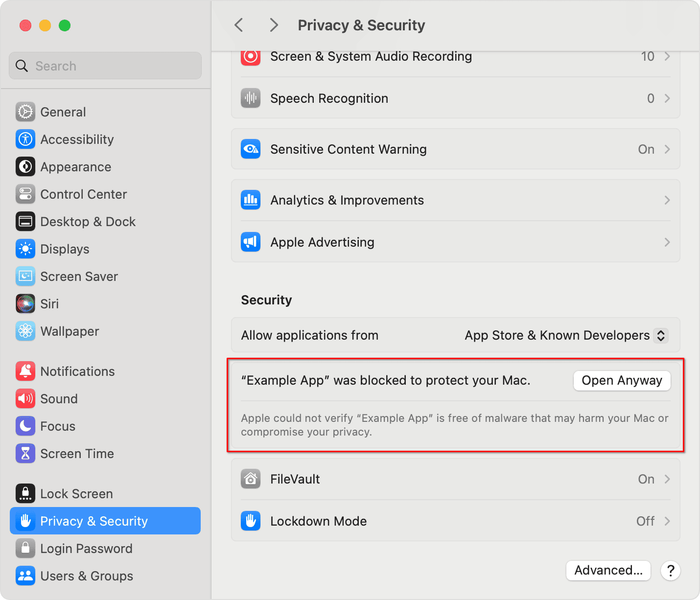Click the Advanced… button
This screenshot has height=600, width=700.
(608, 571)
